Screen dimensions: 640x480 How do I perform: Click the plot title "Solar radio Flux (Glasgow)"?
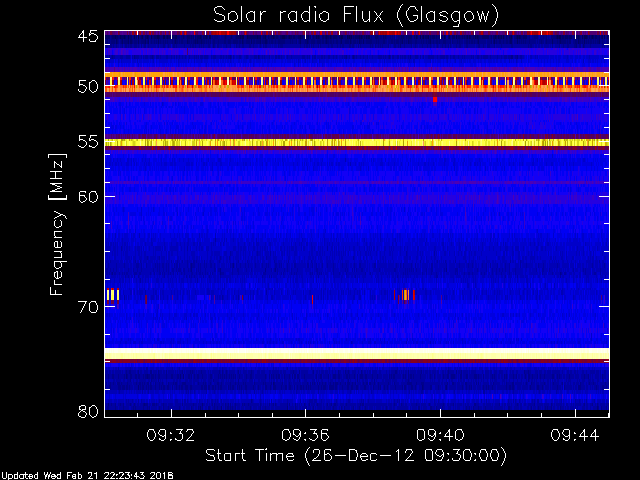[x=356, y=16]
